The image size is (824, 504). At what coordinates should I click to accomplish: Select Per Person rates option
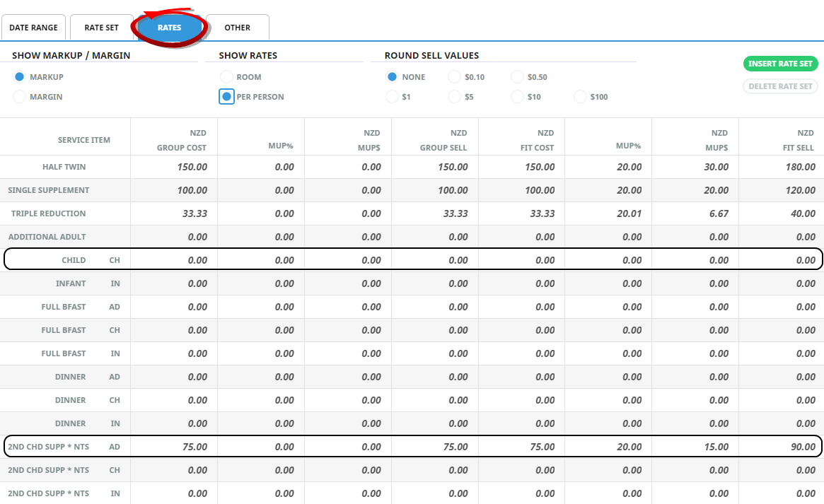point(226,97)
